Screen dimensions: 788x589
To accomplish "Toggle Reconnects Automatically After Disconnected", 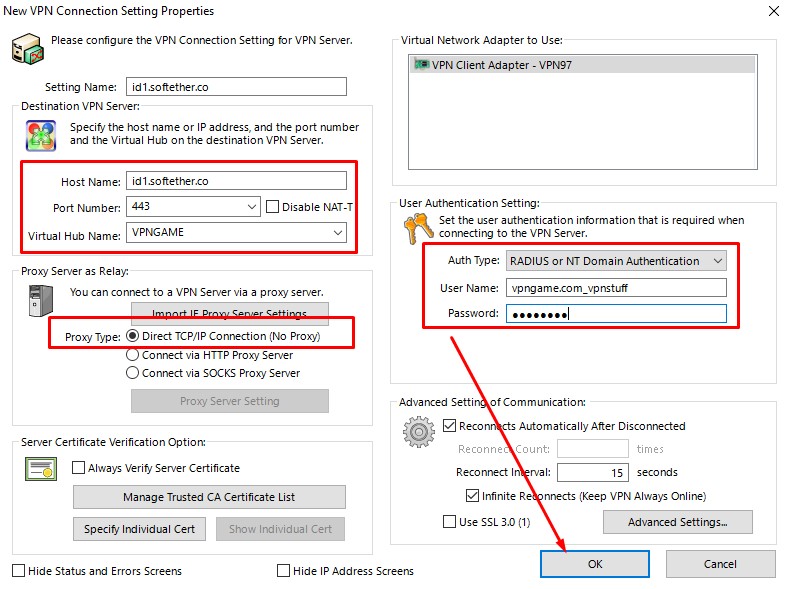I will (449, 426).
